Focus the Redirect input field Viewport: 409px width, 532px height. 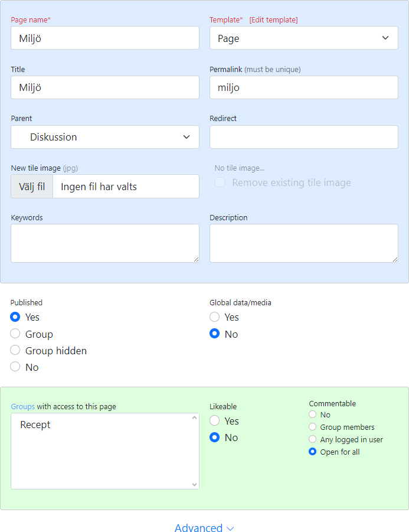[x=303, y=137]
